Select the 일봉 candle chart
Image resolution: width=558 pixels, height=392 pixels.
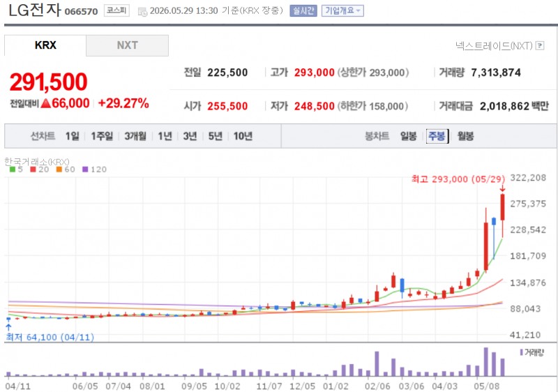(x=408, y=136)
